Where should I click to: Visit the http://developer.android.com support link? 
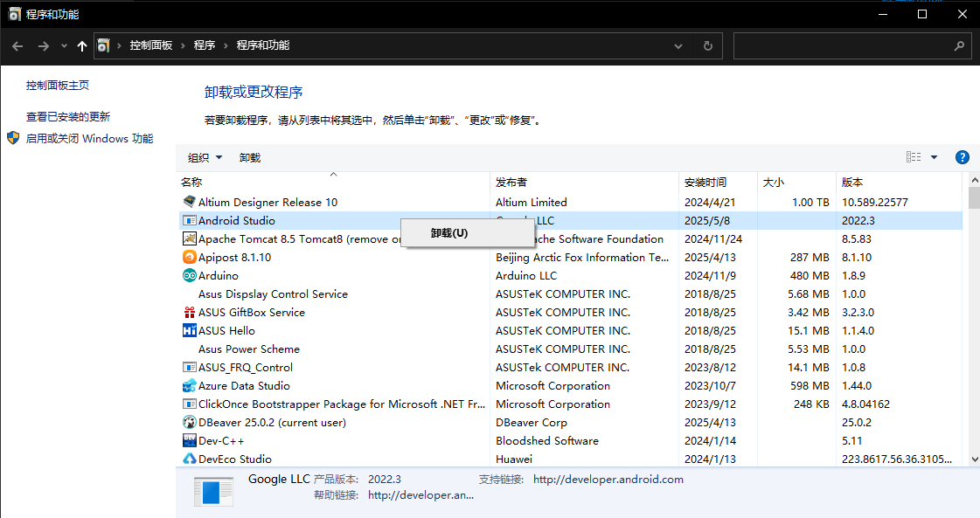tap(608, 479)
